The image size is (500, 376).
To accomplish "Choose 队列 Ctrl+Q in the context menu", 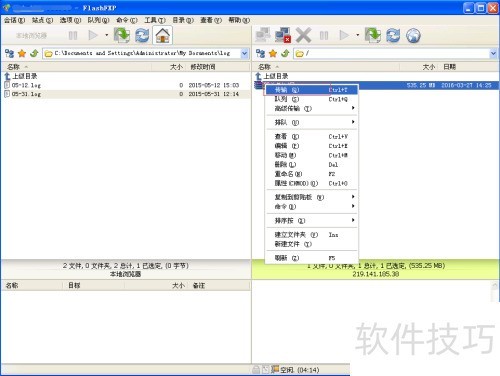I will click(311, 99).
